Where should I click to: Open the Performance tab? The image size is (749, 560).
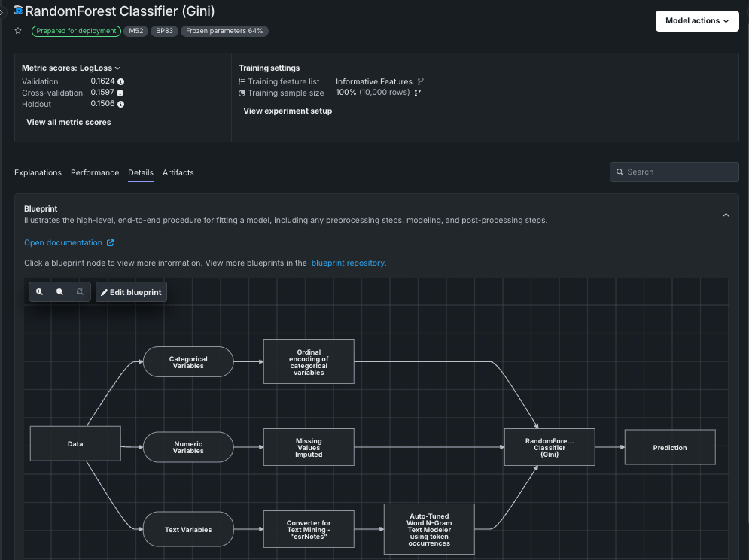[x=95, y=172]
